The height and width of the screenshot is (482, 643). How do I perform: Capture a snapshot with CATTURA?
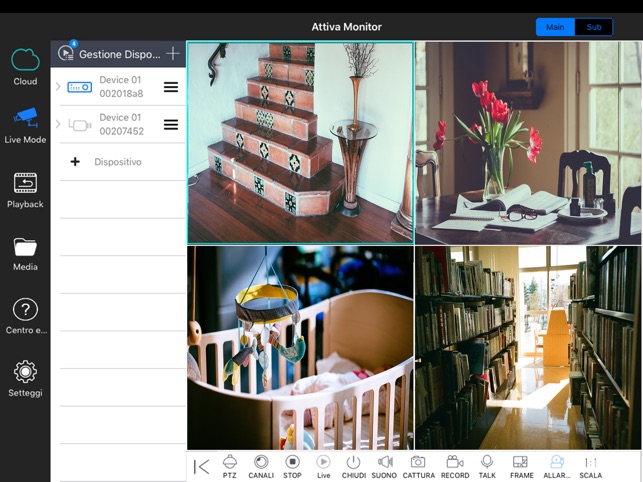(x=418, y=466)
